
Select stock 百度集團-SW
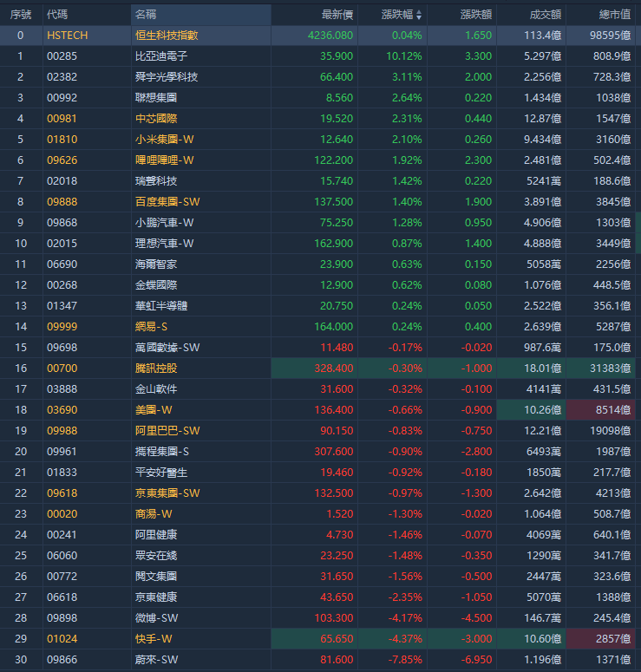[167, 202]
